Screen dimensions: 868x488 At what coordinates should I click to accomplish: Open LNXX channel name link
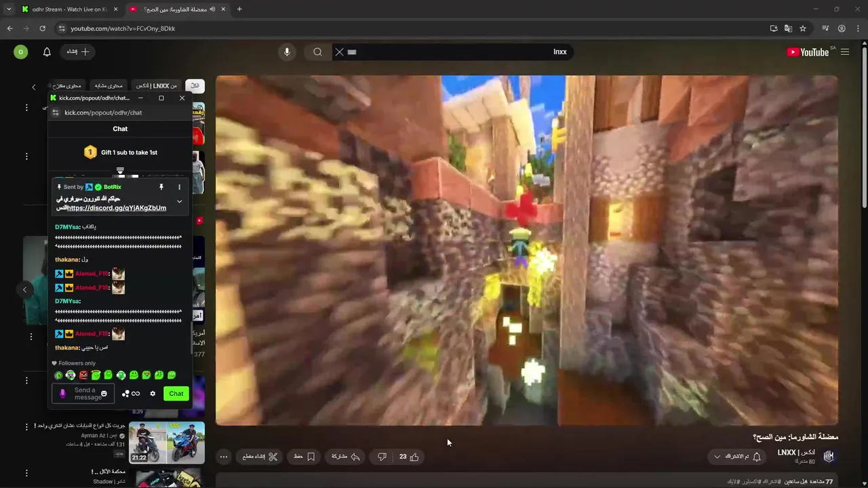[796, 452]
